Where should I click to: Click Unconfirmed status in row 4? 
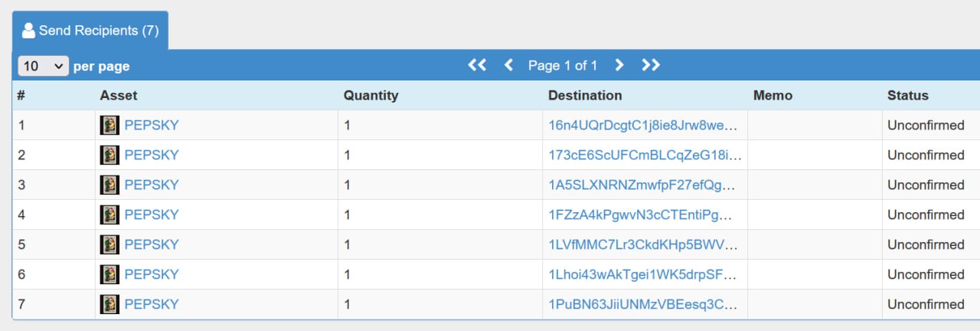[926, 215]
